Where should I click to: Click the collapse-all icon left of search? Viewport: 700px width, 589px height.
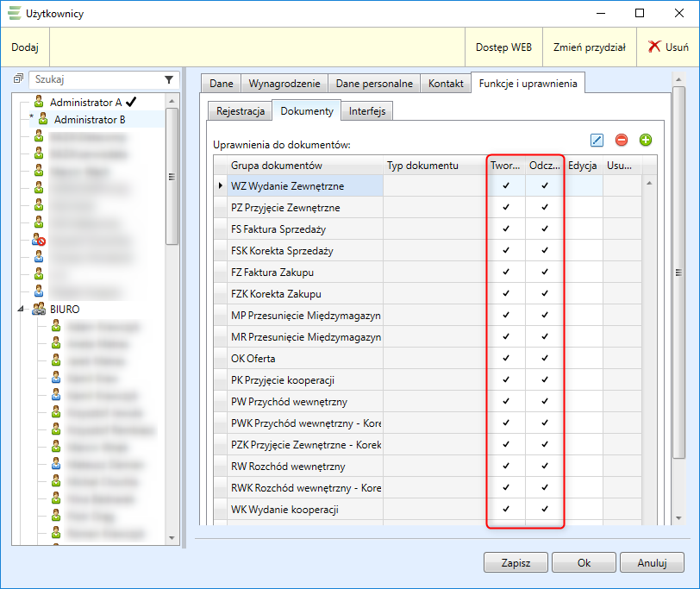pos(19,79)
